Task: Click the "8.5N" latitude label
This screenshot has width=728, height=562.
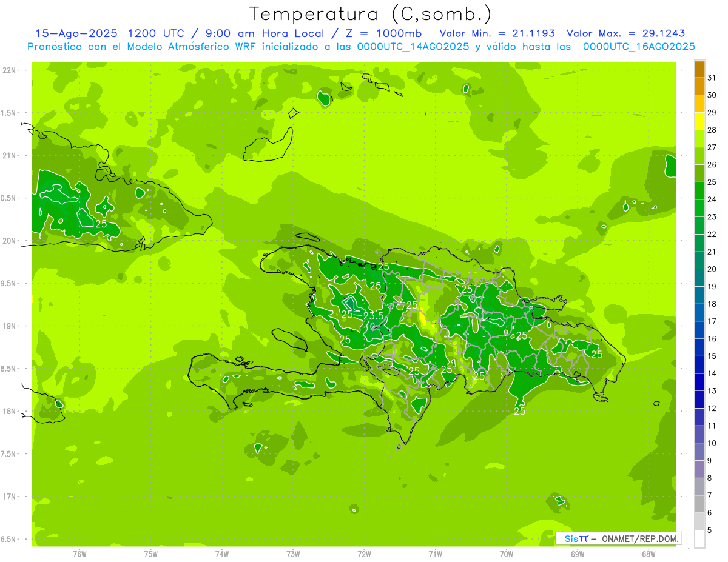Action: point(9,369)
